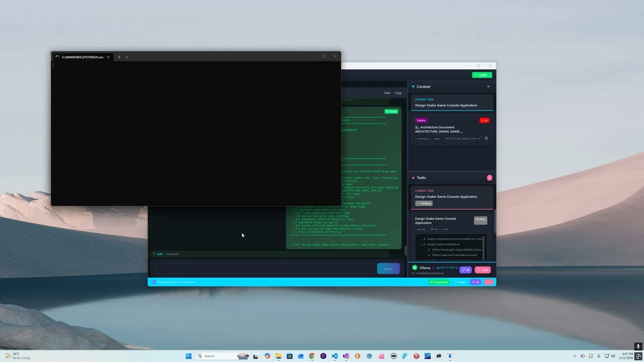Click the Code indicator in status bar
644x362 pixels.
point(460,282)
